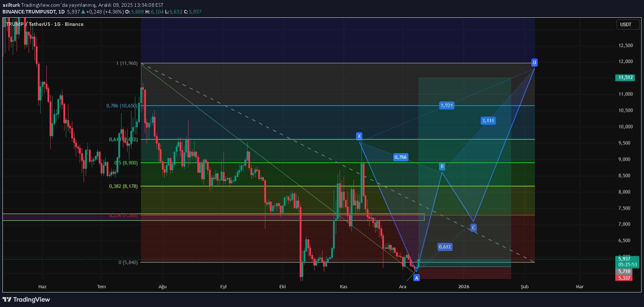
Task: Open the USDT currency selector
Action: (x=626, y=24)
